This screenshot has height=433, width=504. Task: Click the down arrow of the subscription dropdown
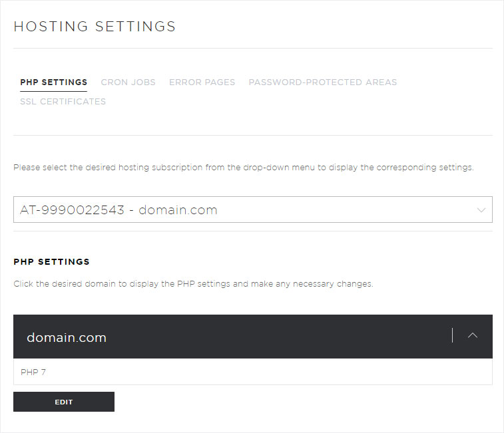pyautogui.click(x=481, y=210)
